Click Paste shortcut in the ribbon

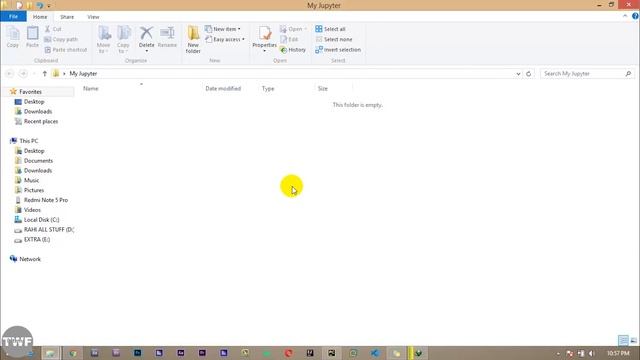click(65, 50)
